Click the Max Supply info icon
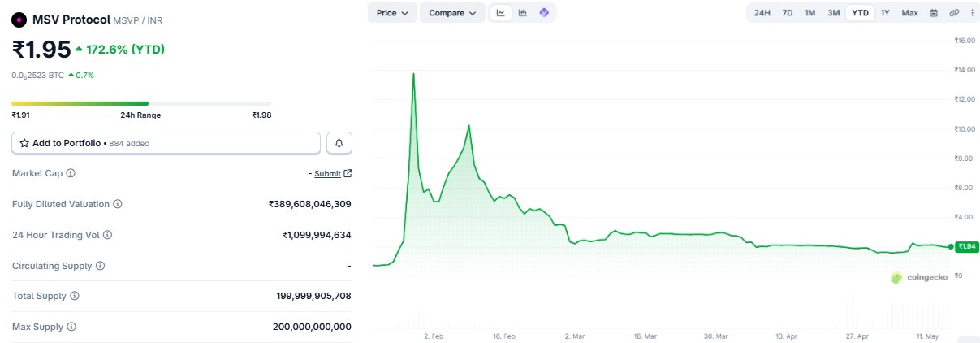This screenshot has width=980, height=343. [71, 327]
